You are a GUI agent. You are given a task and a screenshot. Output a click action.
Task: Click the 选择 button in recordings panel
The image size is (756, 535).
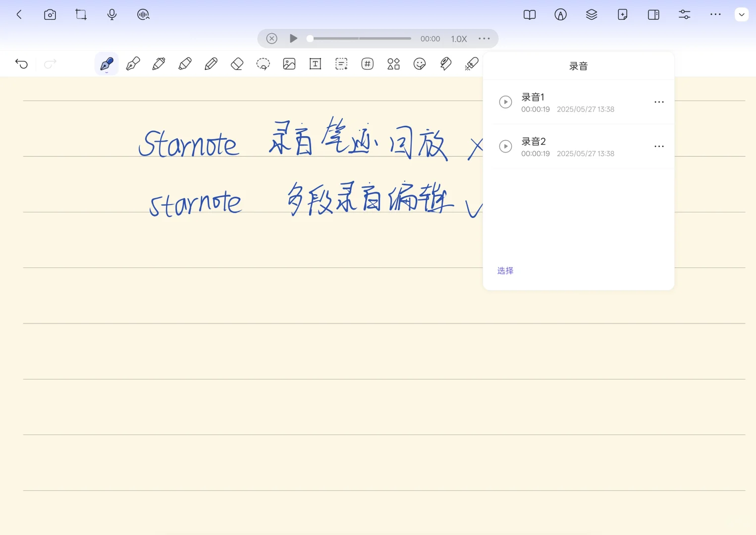pos(505,270)
